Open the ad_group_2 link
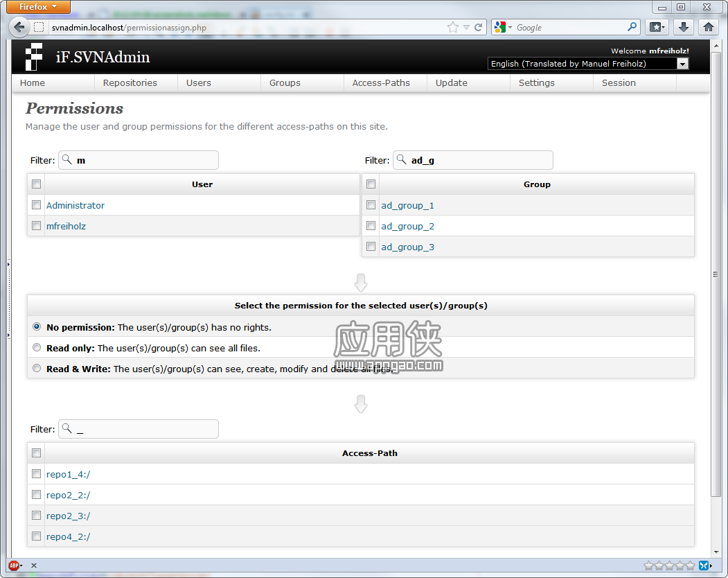This screenshot has height=578, width=728. click(x=408, y=226)
